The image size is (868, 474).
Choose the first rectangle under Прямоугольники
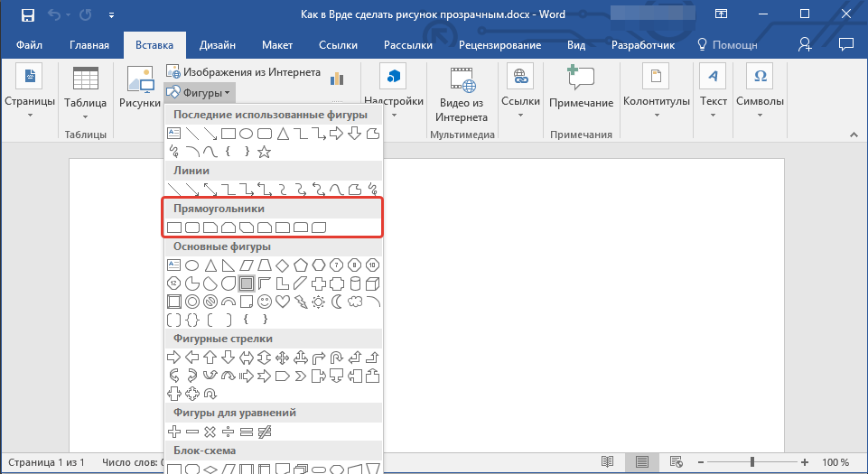tap(174, 227)
